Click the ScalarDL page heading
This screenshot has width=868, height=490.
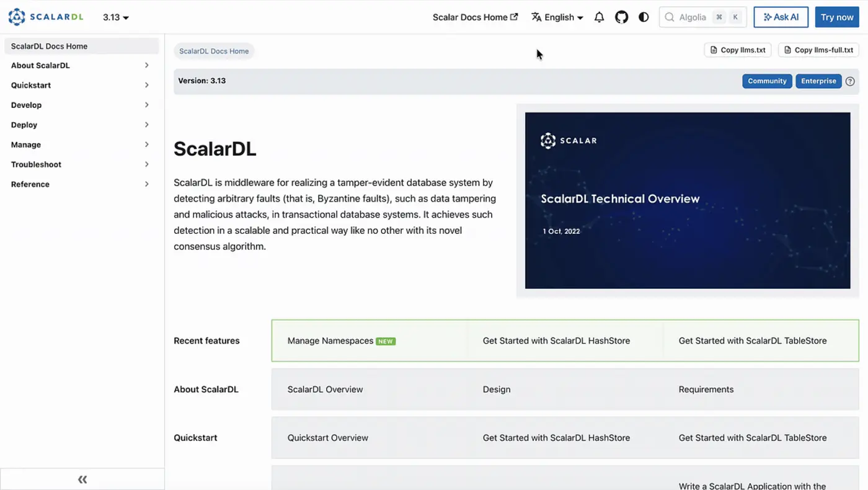(215, 149)
